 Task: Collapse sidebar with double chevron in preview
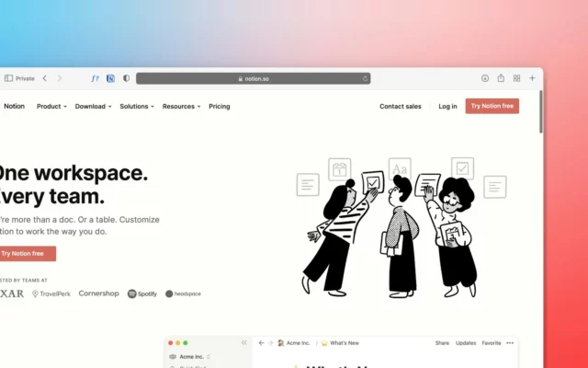point(244,342)
